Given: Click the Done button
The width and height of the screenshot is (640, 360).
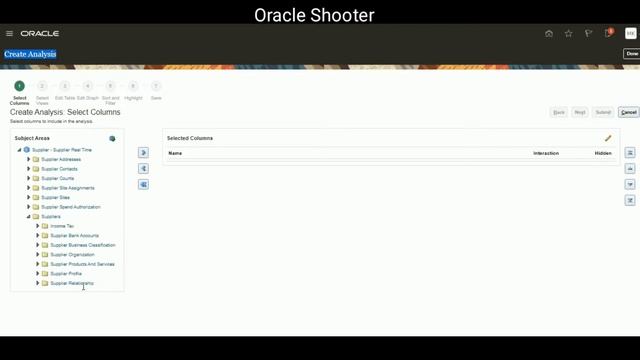Looking at the screenshot, I should click(631, 54).
